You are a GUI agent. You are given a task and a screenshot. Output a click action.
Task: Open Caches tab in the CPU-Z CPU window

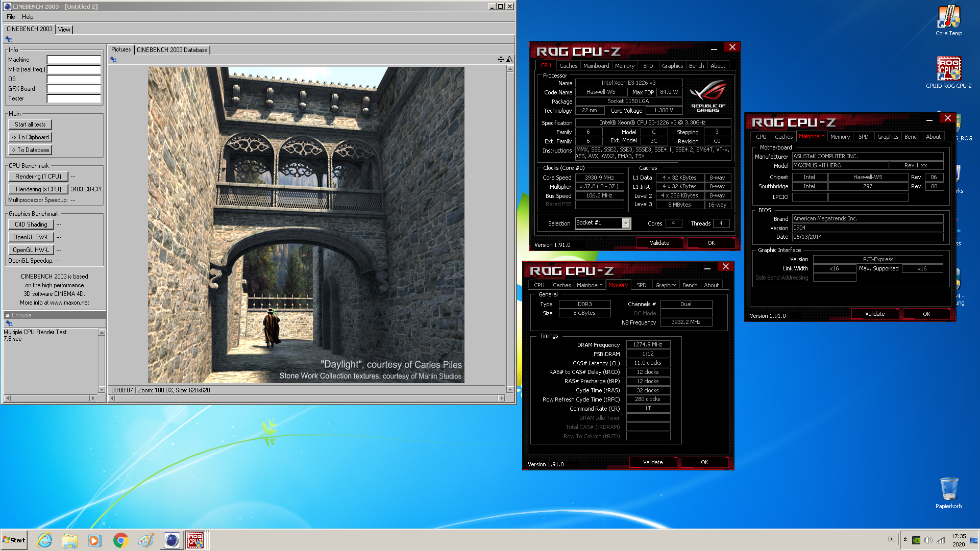568,66
